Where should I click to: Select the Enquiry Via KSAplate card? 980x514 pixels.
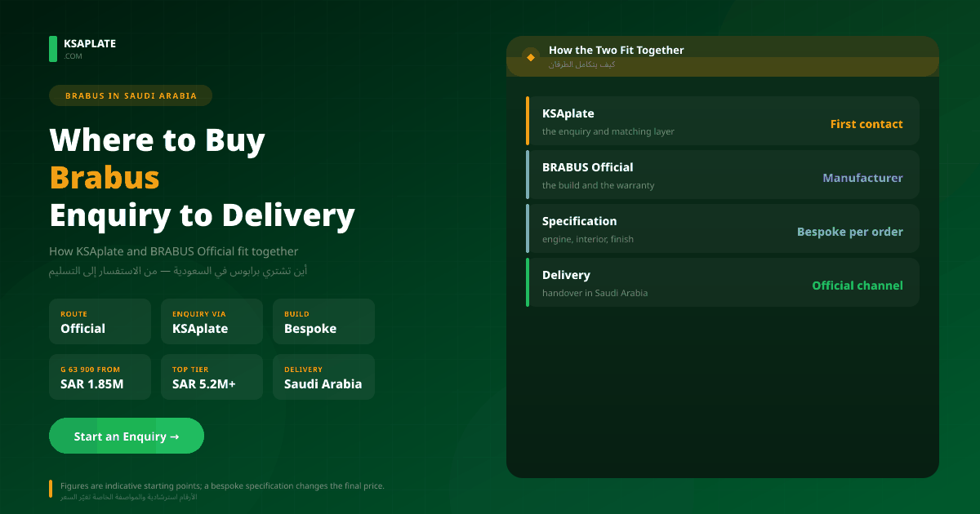pos(212,321)
